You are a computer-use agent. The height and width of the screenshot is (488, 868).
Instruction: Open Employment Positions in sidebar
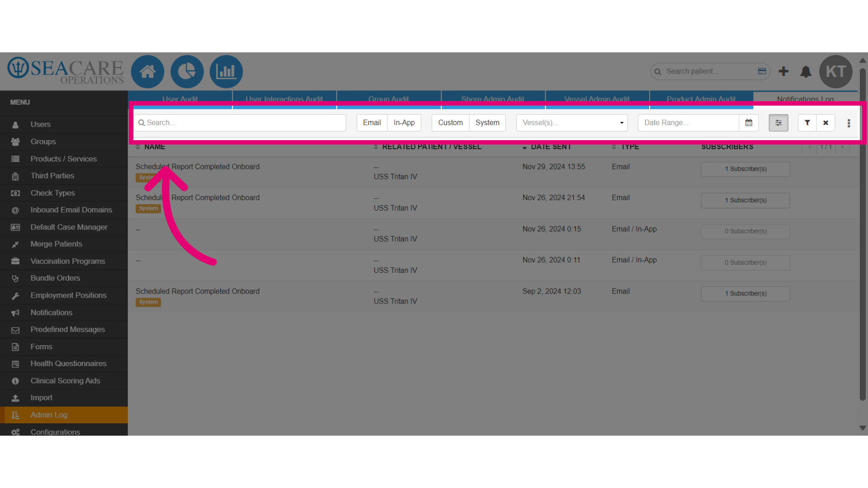[x=64, y=295]
